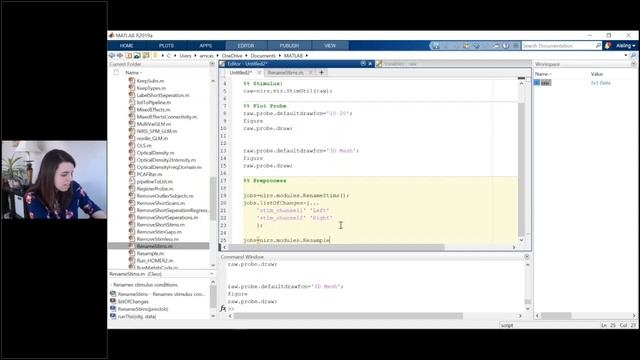Select Resample.m in Current Folder
Image resolution: width=640 pixels, height=360 pixels.
coord(150,253)
